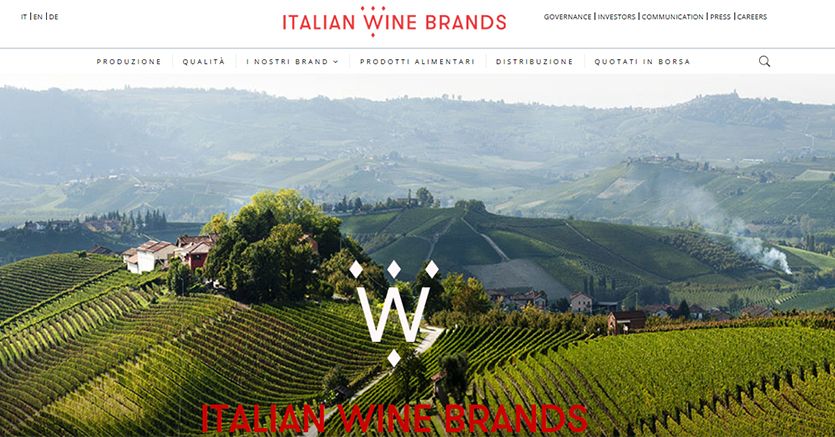Change the language to DE
Viewport: 835px width, 437px height.
pyautogui.click(x=54, y=17)
